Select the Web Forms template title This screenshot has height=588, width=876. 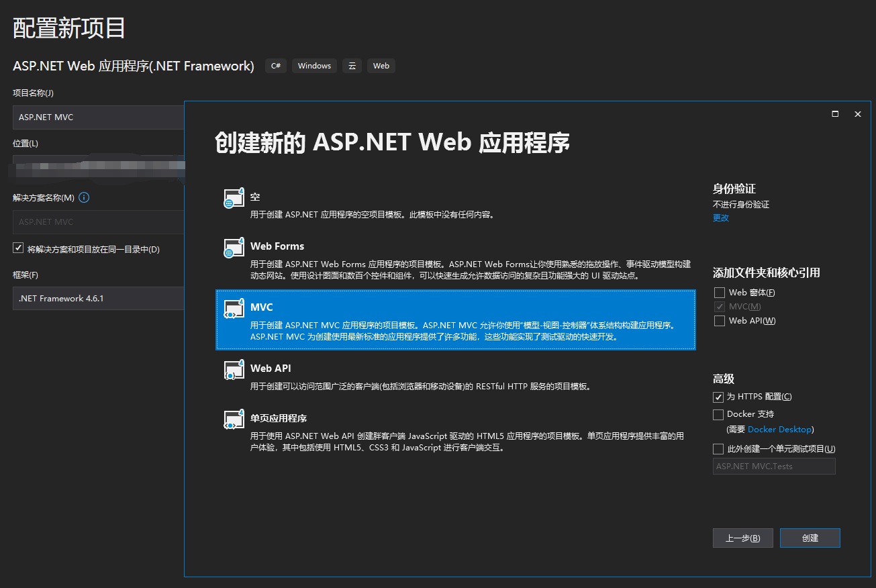click(x=277, y=246)
